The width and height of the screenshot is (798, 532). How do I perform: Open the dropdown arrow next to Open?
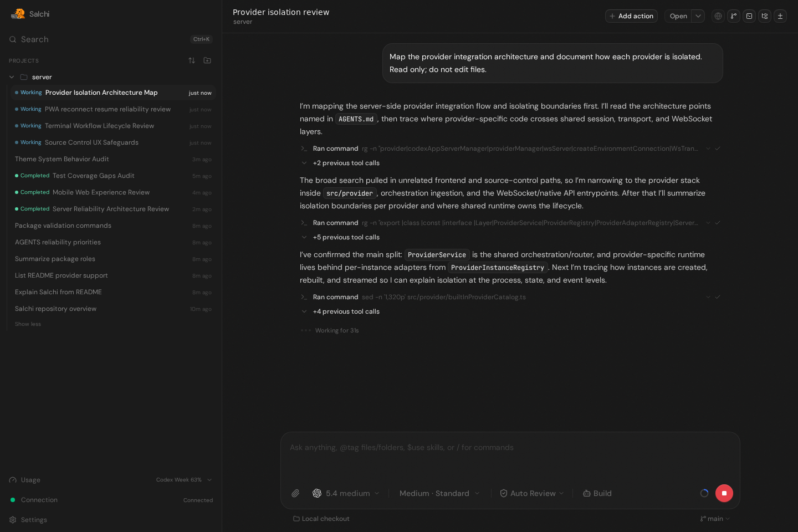tap(698, 16)
